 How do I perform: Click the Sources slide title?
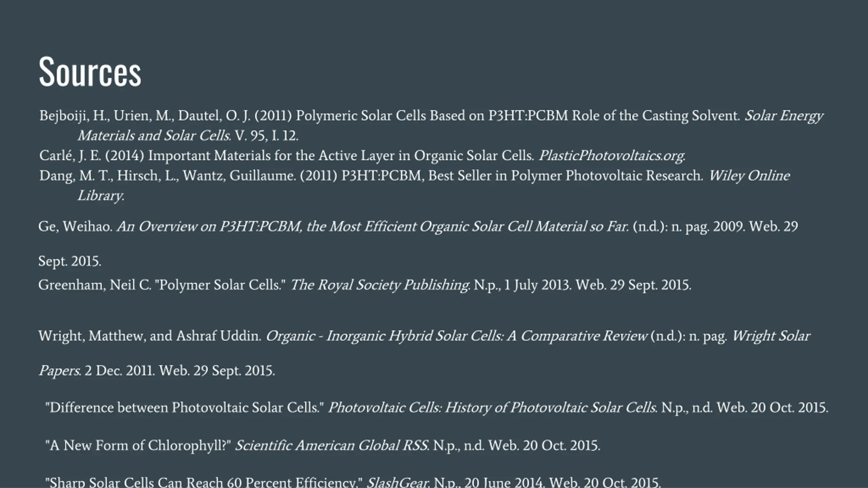click(x=90, y=72)
